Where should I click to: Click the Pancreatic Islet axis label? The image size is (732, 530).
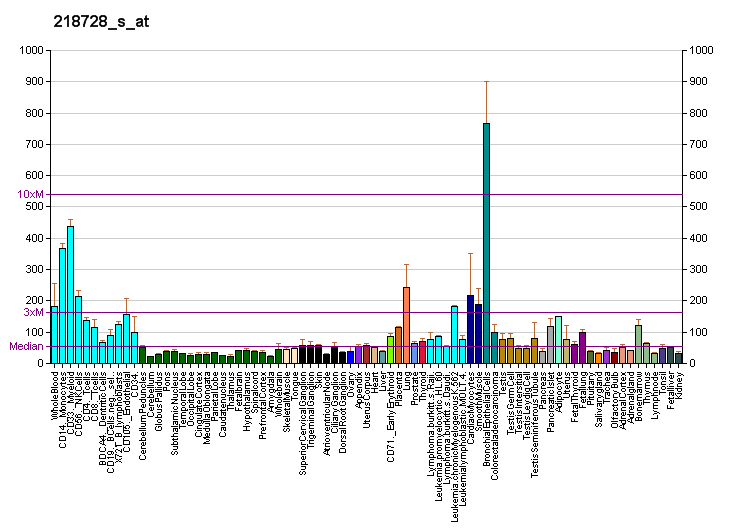pyautogui.click(x=551, y=403)
